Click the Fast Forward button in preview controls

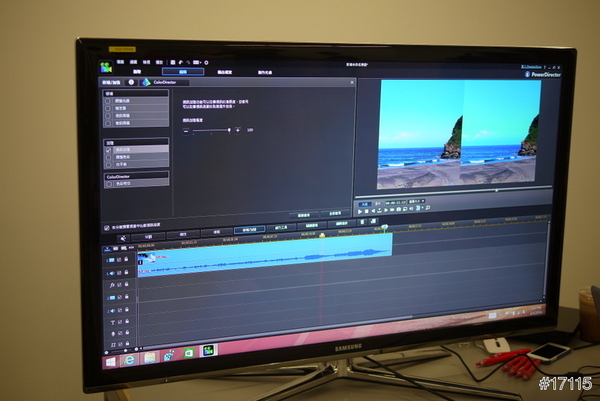[x=392, y=210]
